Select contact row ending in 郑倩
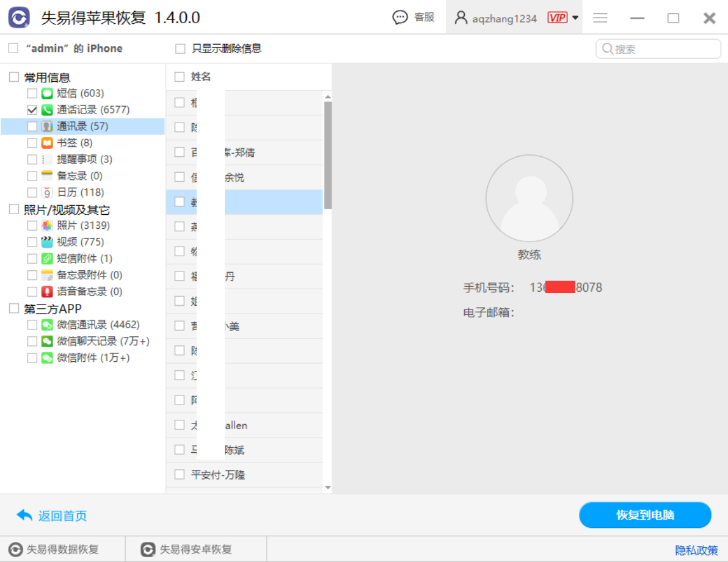This screenshot has width=728, height=562. 244,152
